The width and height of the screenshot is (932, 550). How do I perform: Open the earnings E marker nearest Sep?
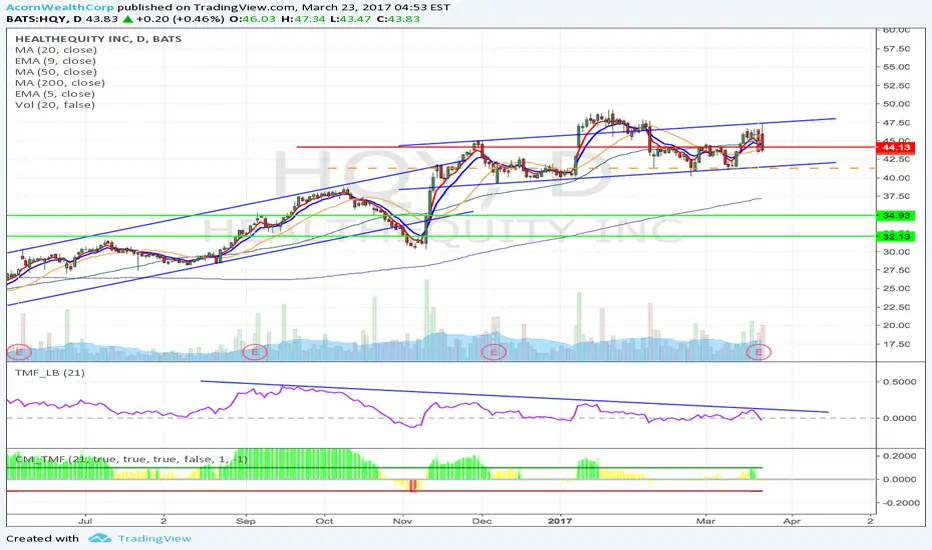pos(255,352)
